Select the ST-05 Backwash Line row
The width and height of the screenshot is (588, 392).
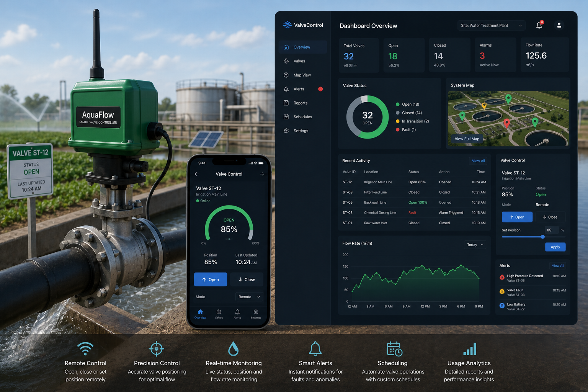click(x=414, y=203)
